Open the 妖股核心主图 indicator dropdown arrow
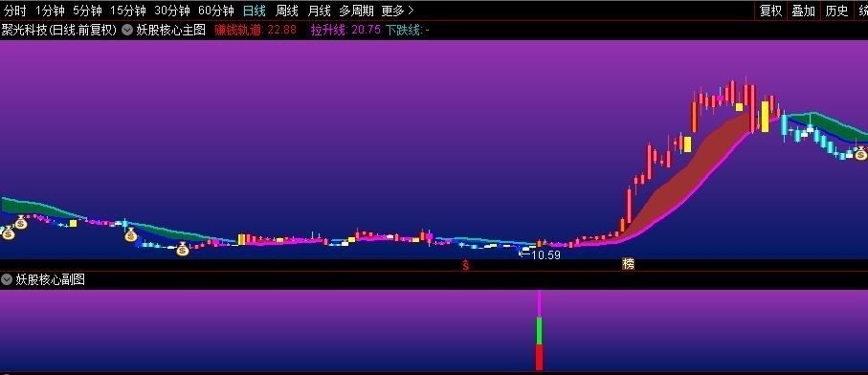The image size is (868, 375). tap(127, 31)
